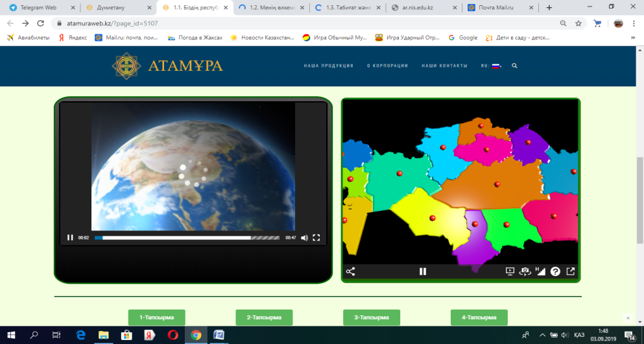Show hidden system tray icons

point(542,335)
